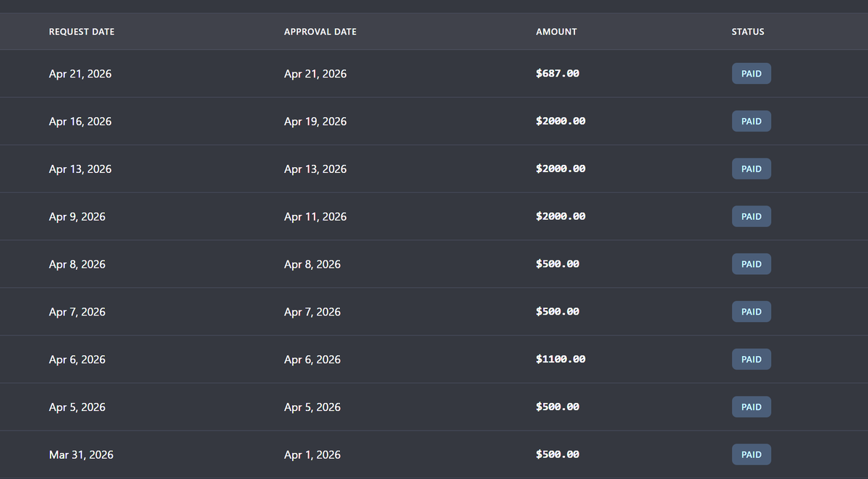Viewport: 868px width, 479px height.
Task: Click PAID badge in Apr 16 request row
Action: (752, 122)
